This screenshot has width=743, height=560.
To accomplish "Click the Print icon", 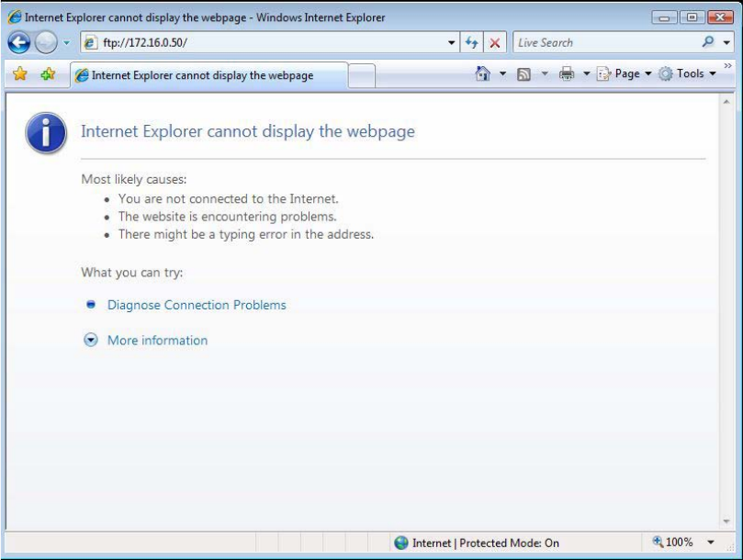I will (x=567, y=73).
